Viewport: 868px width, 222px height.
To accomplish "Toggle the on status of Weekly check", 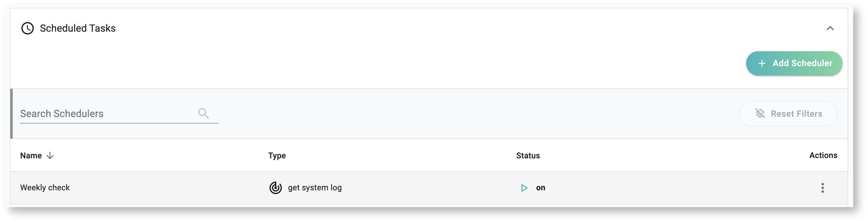I will (541, 188).
